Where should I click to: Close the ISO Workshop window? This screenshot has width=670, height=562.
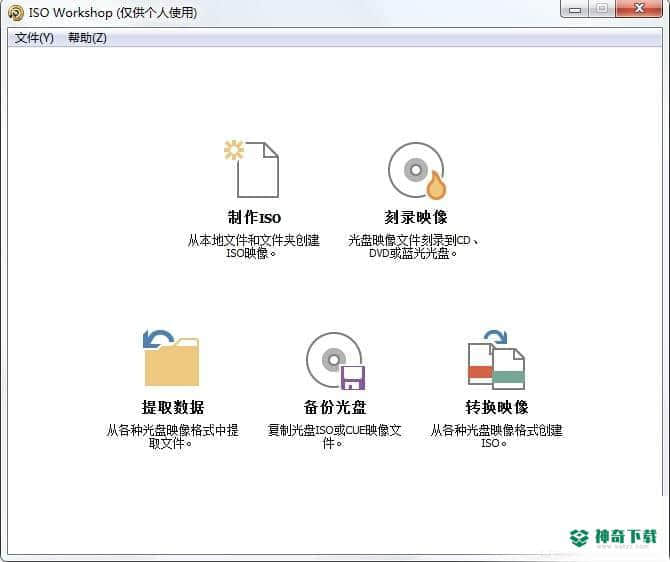click(x=639, y=9)
